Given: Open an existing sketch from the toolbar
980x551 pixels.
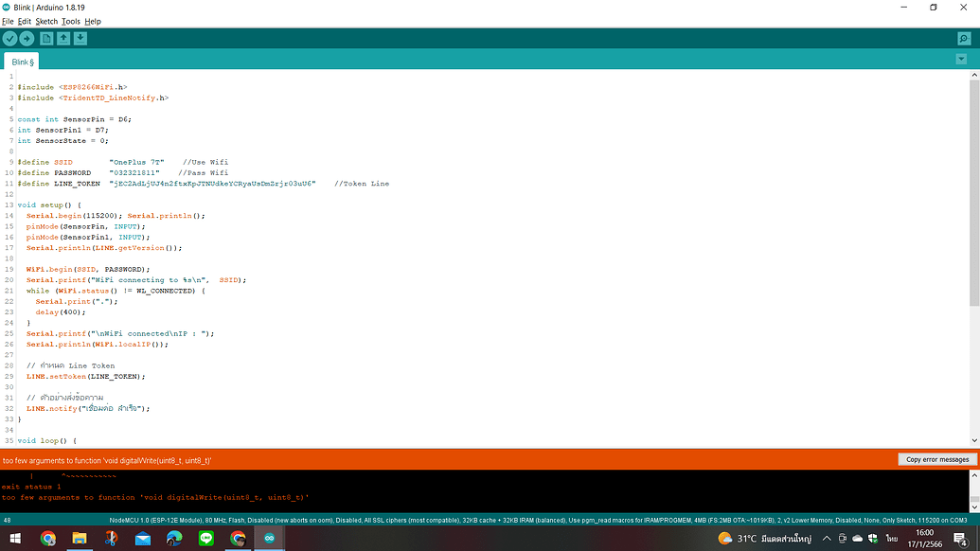Looking at the screenshot, I should pos(64,39).
